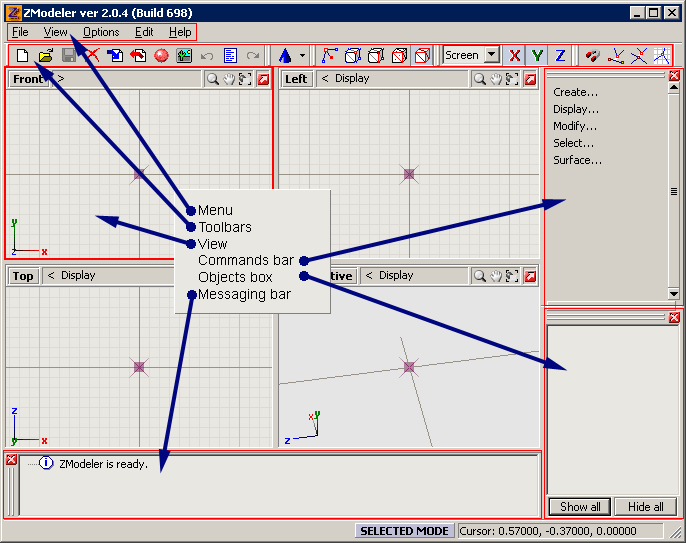Toggle the red X axis button
Screen dimensions: 686x543
(515, 56)
